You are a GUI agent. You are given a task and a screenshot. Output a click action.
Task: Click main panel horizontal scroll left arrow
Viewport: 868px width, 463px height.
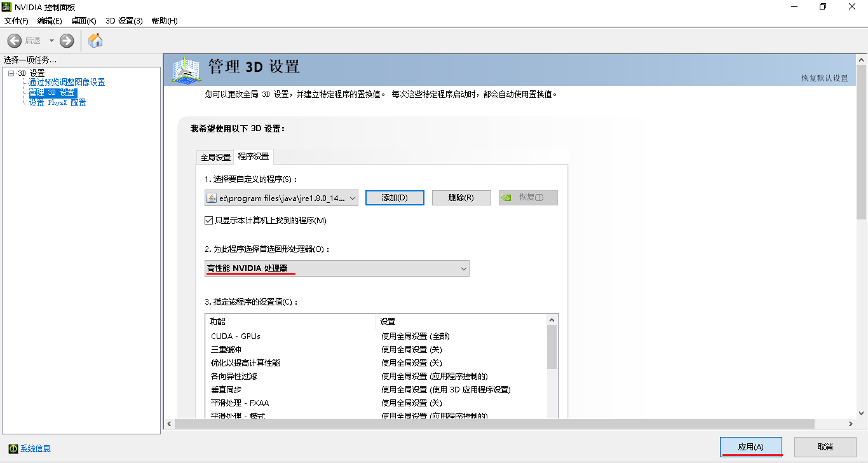(169, 424)
